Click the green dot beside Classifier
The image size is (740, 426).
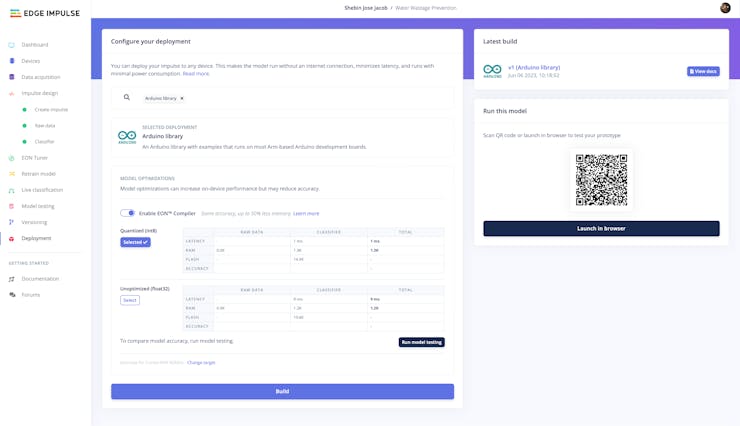click(25, 142)
